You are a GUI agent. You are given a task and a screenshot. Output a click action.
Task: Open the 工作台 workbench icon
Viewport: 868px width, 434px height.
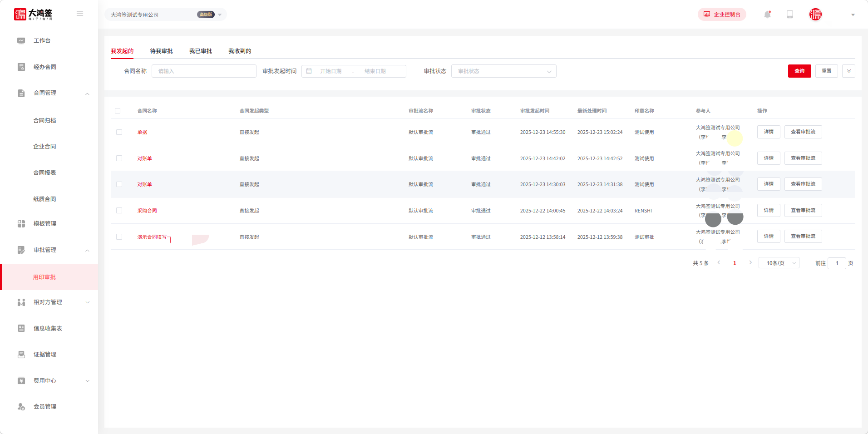(x=21, y=41)
